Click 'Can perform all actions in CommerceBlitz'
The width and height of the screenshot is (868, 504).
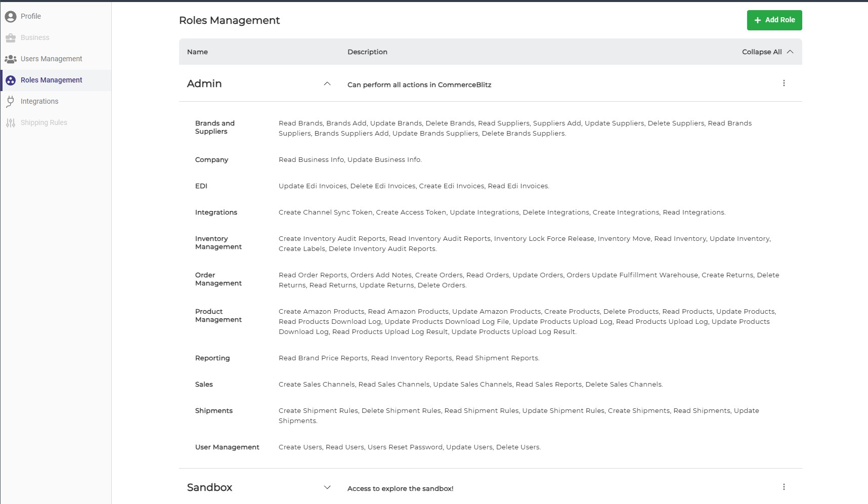click(419, 85)
